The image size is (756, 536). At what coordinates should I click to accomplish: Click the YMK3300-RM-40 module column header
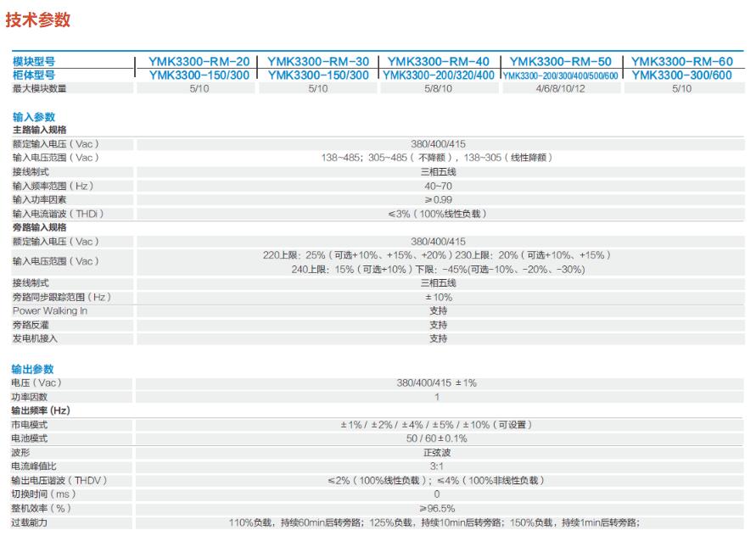pyautogui.click(x=439, y=62)
